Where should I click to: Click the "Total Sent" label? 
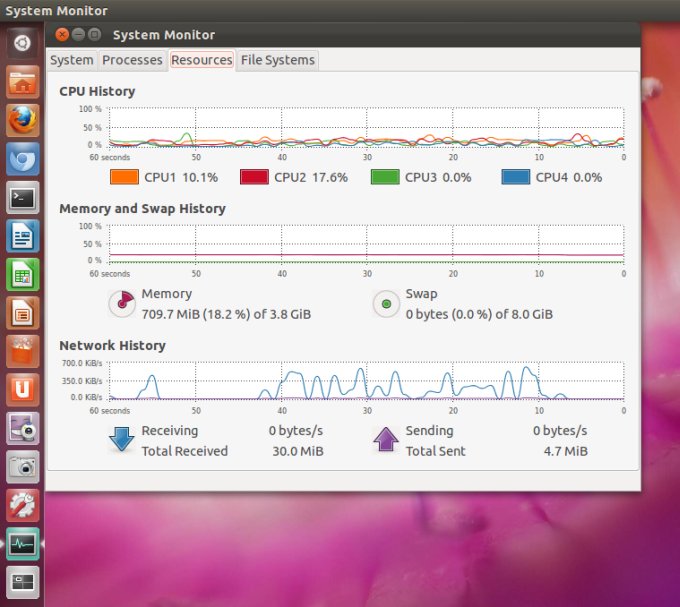tap(435, 451)
